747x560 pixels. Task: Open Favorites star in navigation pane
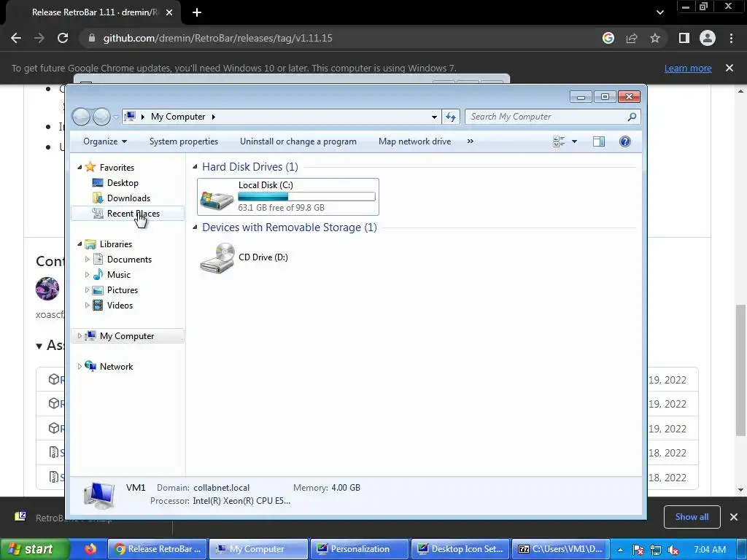pos(90,167)
